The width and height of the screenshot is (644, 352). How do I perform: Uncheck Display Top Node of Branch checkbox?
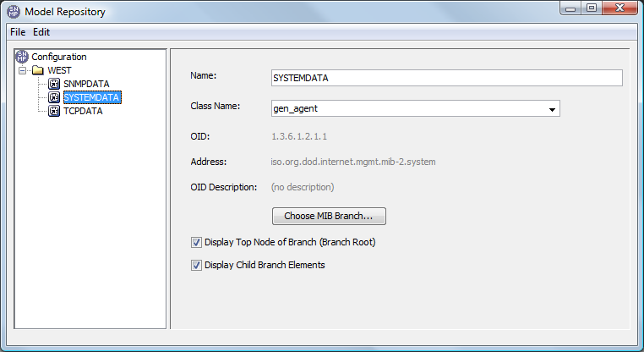click(196, 242)
